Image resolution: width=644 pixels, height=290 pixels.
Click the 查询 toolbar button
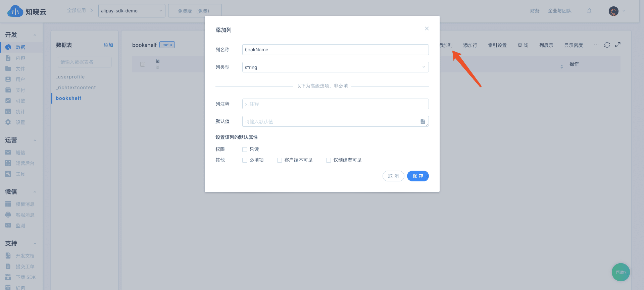point(523,45)
